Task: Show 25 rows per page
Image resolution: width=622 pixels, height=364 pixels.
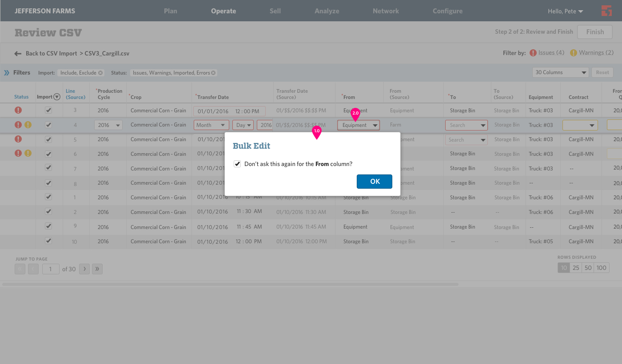Action: [x=576, y=268]
